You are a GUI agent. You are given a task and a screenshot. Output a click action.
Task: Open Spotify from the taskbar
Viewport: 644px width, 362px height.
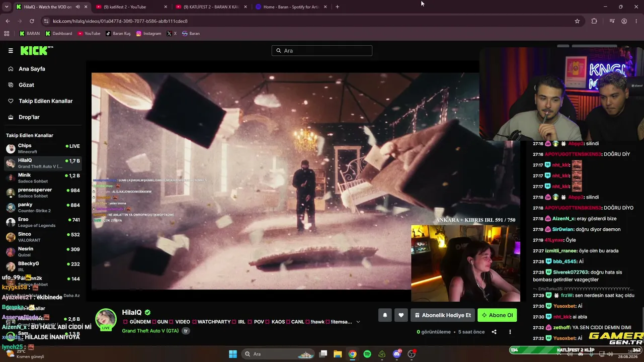[x=367, y=354]
